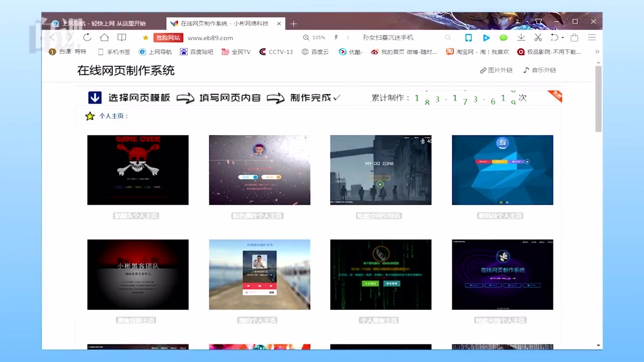Click the browser back arrow
Viewport: 644px width, 362px height.
pyautogui.click(x=52, y=38)
